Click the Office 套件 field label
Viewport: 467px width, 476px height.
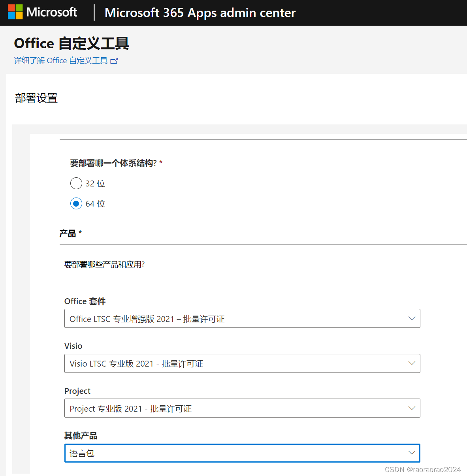point(85,301)
